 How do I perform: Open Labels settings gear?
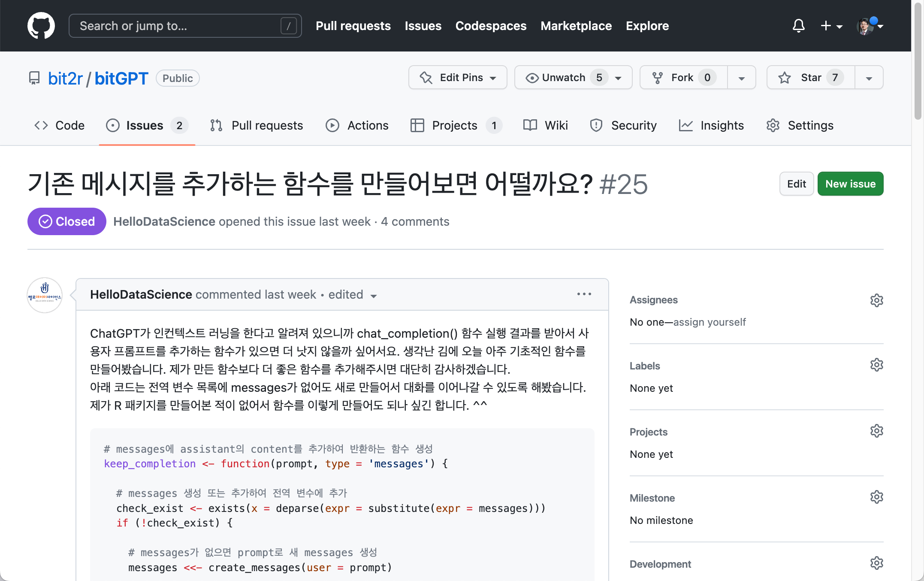[876, 365]
